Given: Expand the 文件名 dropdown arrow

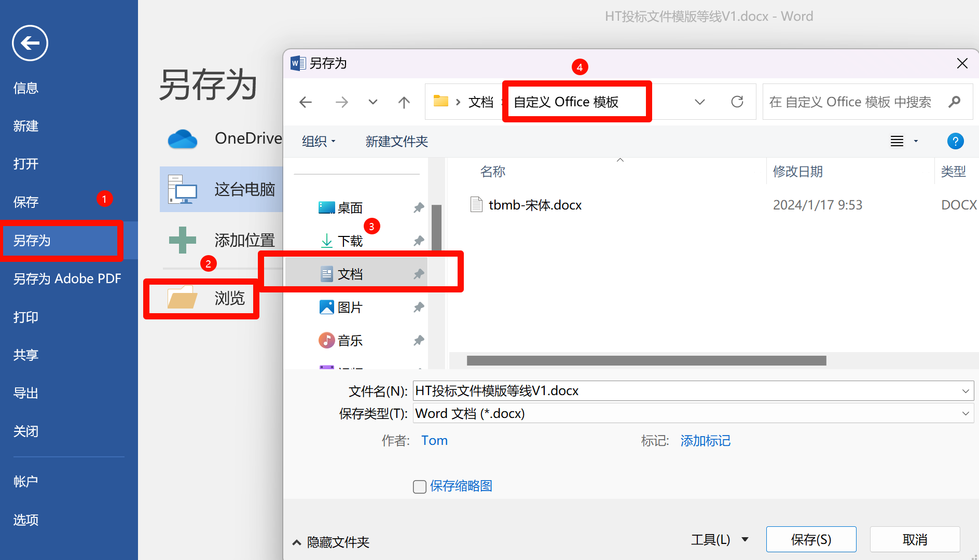Looking at the screenshot, I should click(966, 391).
